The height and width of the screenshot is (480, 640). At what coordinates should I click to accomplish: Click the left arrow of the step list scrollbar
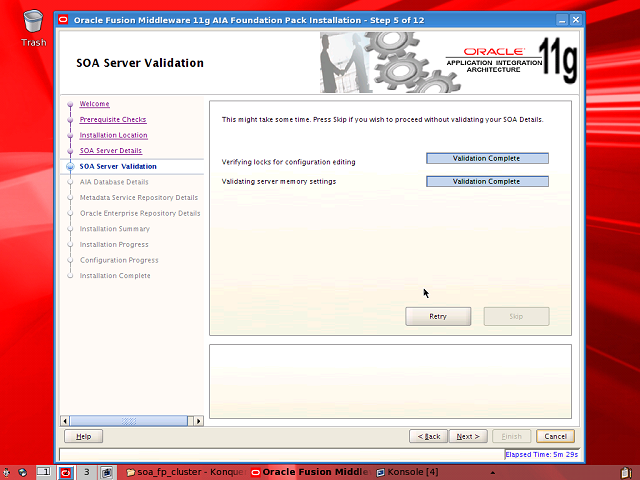pyautogui.click(x=65, y=421)
